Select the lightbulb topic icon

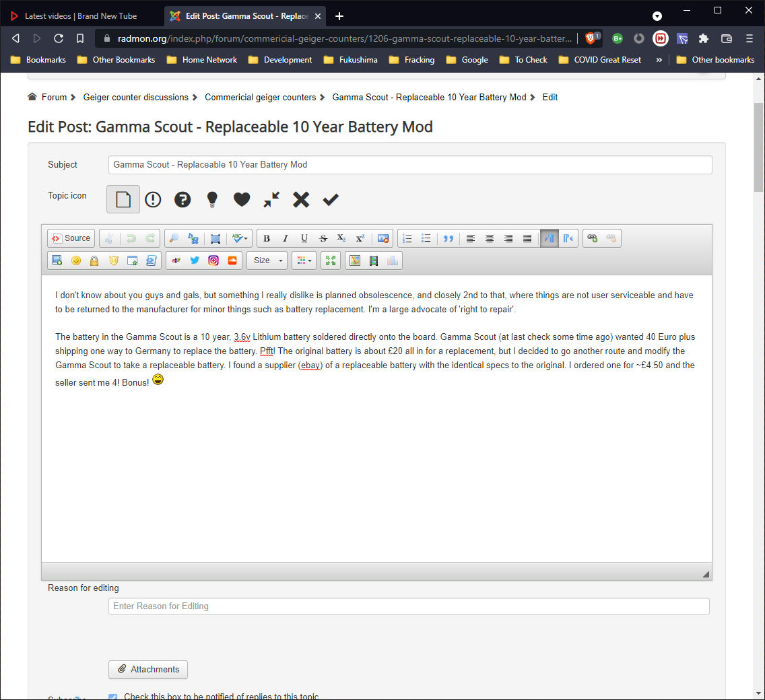coord(212,199)
